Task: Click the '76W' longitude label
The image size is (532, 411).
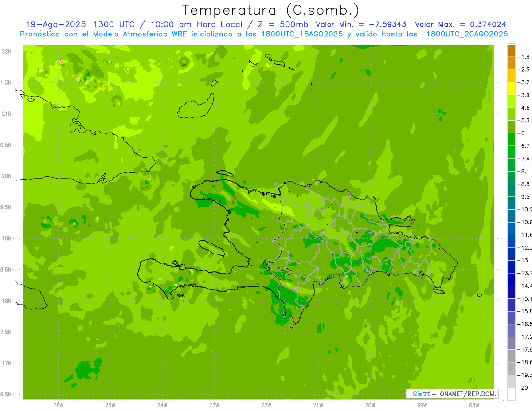Action: 58,406
